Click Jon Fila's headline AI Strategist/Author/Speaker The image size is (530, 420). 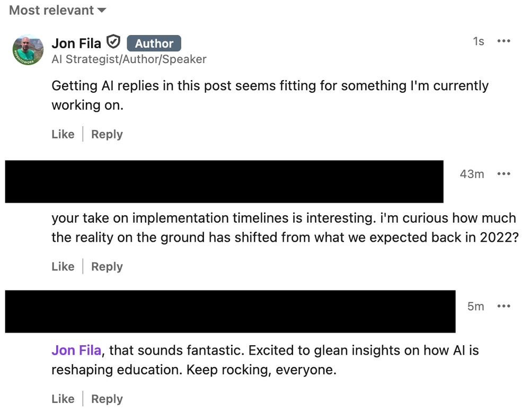129,59
